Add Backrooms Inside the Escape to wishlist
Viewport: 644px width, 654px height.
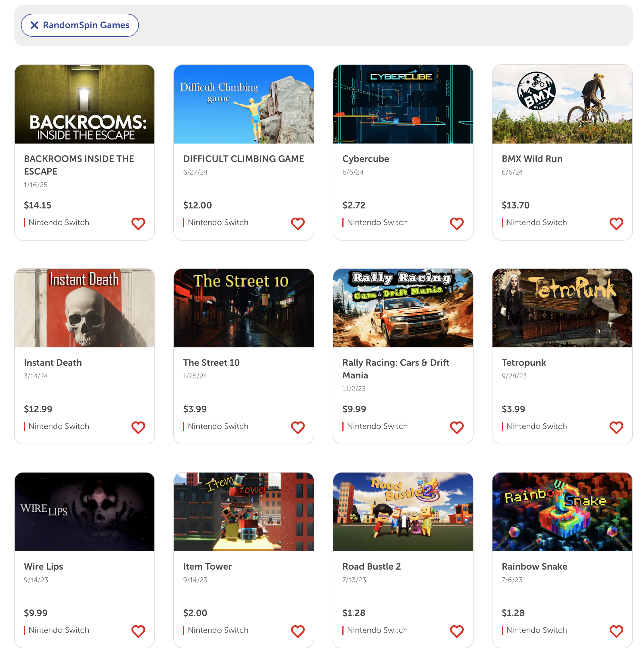[x=138, y=223]
